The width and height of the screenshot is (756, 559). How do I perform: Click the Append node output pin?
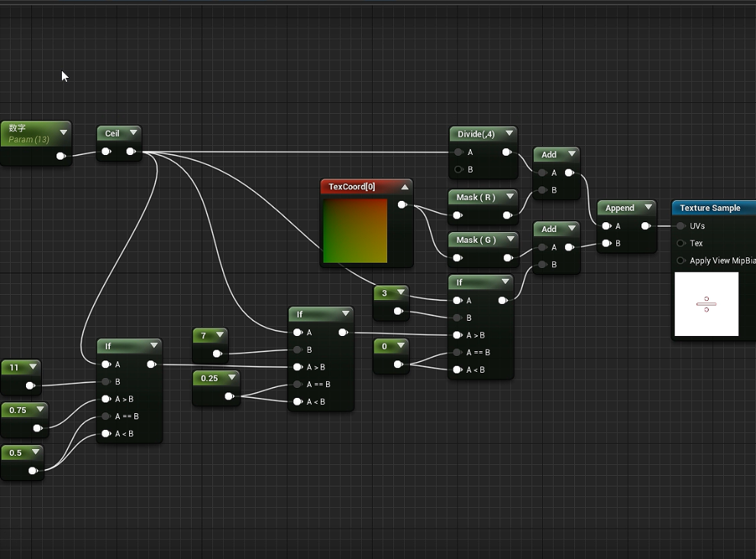click(646, 226)
